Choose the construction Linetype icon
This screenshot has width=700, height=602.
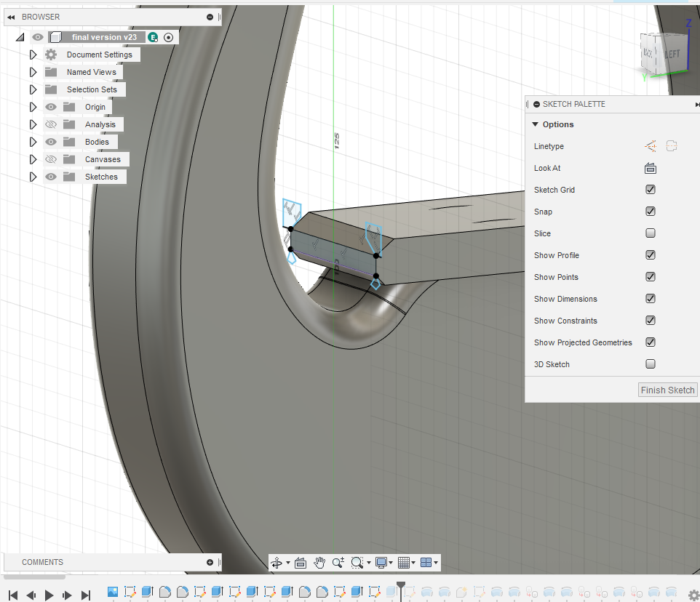click(651, 146)
